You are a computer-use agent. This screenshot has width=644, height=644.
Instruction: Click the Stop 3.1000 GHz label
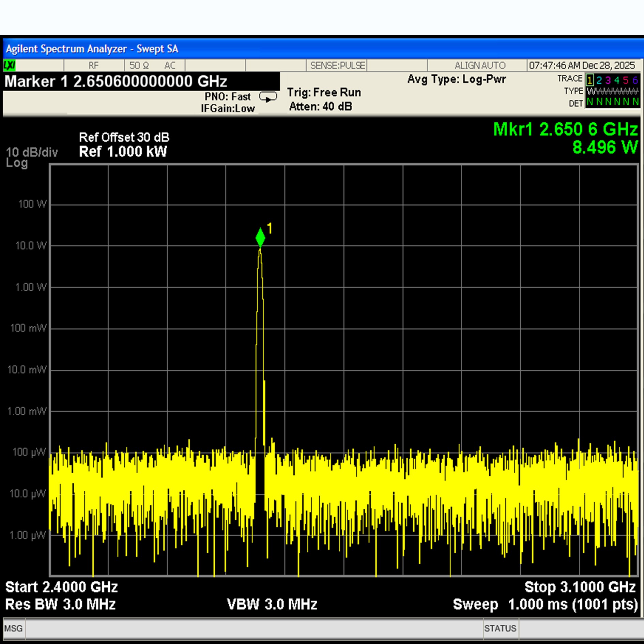tap(580, 587)
